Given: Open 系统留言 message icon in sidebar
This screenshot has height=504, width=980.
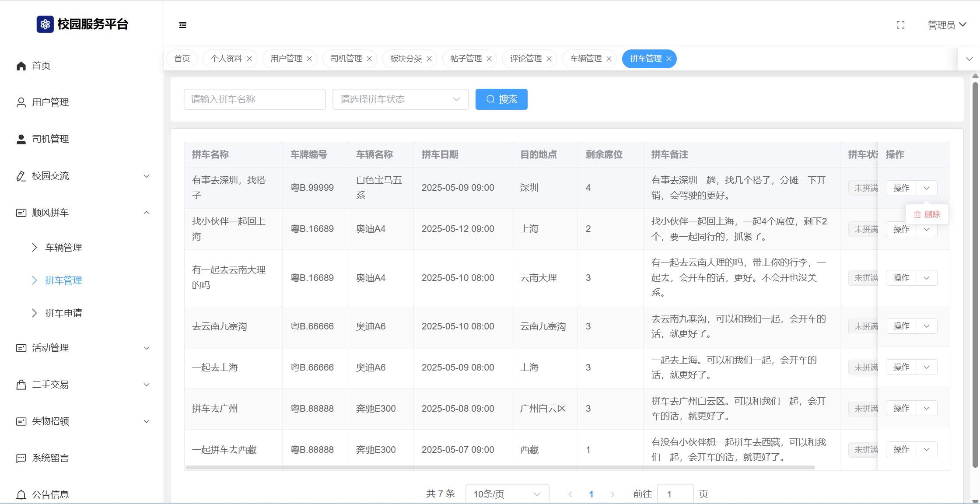Looking at the screenshot, I should (21, 458).
